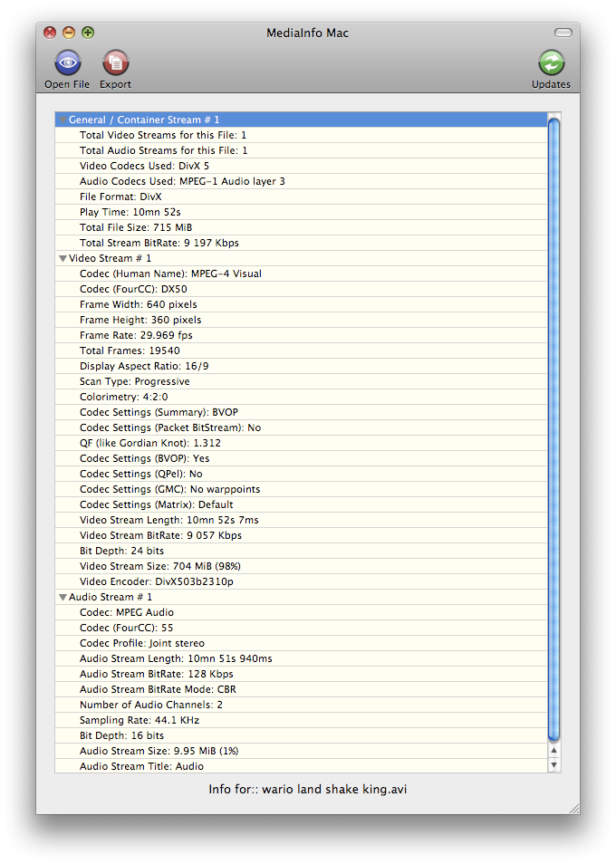Select row Scan Type: Progressive
Viewport: 616px width, 864px height.
(301, 382)
